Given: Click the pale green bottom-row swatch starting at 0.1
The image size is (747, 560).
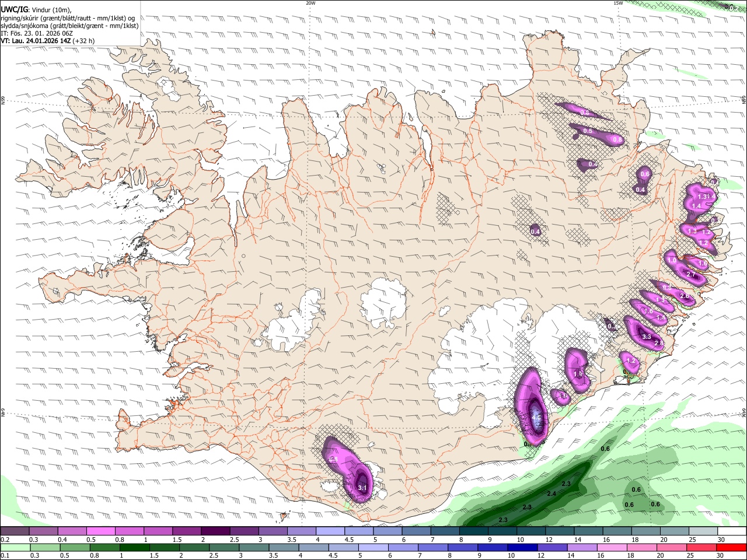Looking at the screenshot, I should pyautogui.click(x=15, y=547).
